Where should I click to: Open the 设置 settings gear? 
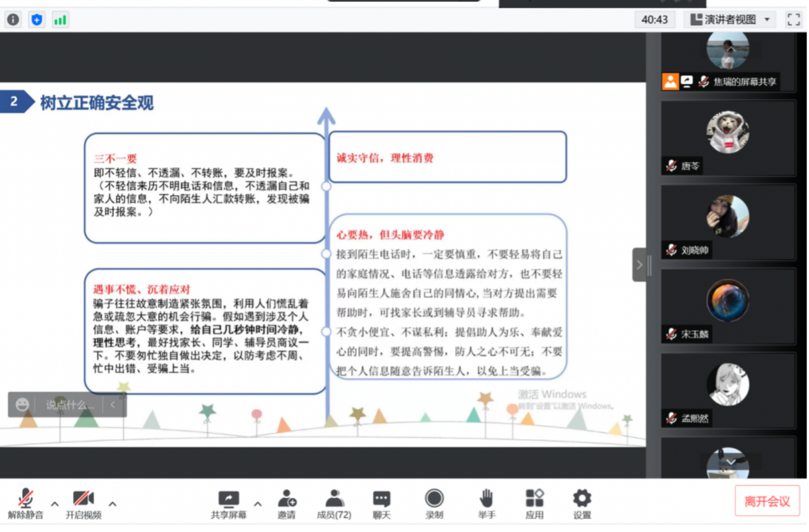pyautogui.click(x=582, y=504)
